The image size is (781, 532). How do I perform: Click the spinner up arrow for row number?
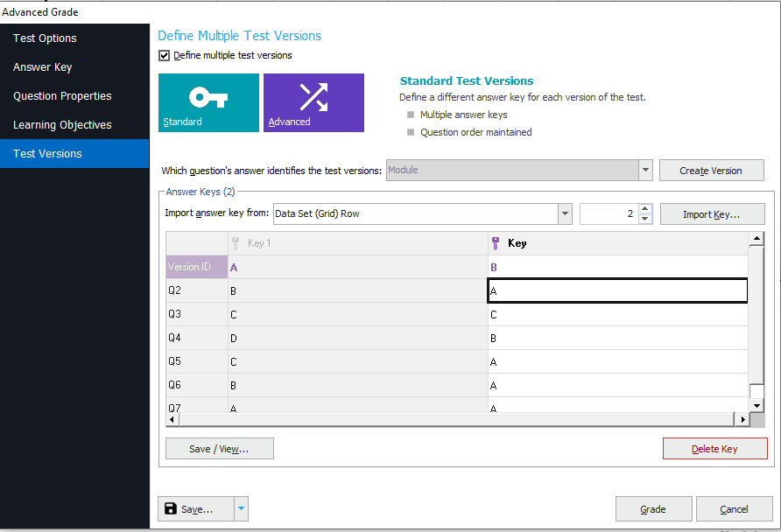tap(645, 209)
